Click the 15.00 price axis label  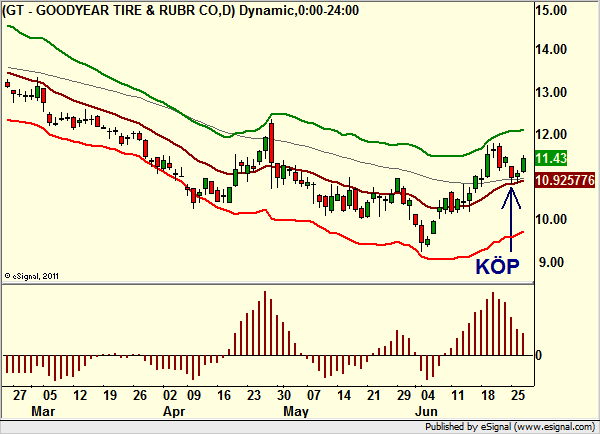[x=551, y=10]
